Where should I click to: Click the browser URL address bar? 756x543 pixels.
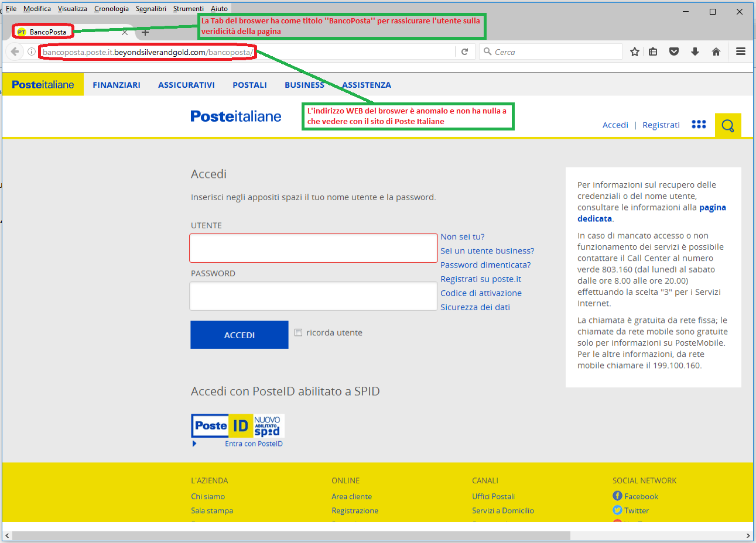(x=246, y=52)
